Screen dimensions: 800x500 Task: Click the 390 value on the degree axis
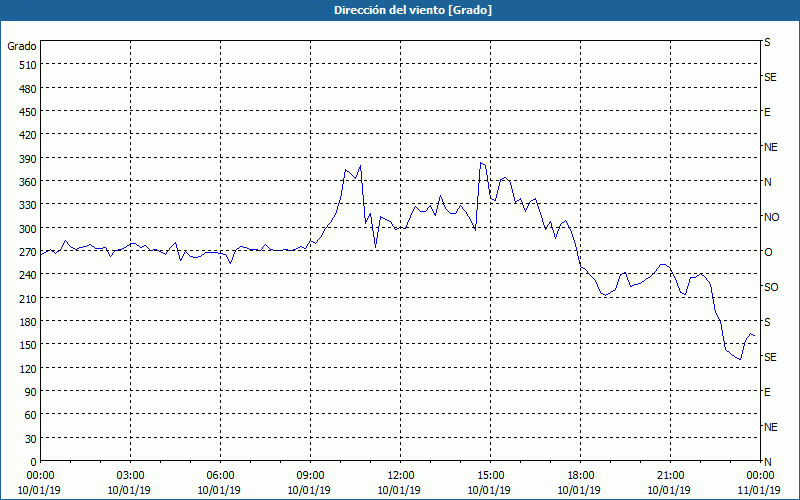(28, 159)
